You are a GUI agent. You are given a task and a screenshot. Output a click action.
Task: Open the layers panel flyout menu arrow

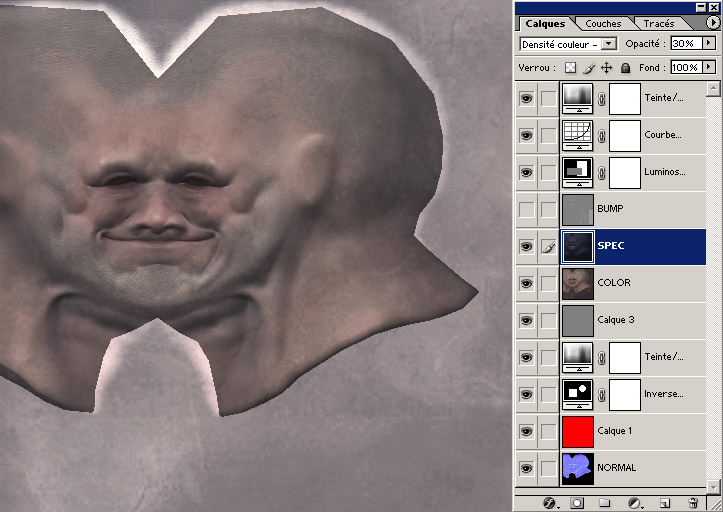712,23
